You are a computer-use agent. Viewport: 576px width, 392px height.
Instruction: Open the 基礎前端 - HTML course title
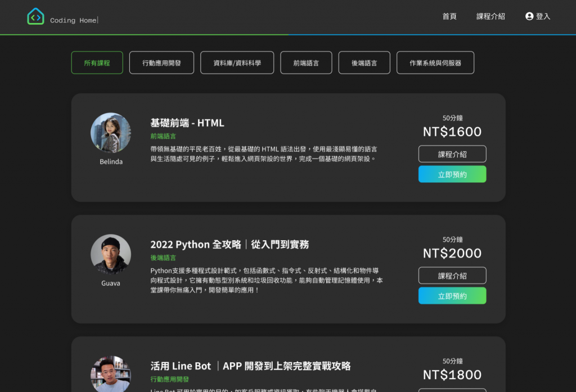click(x=187, y=123)
